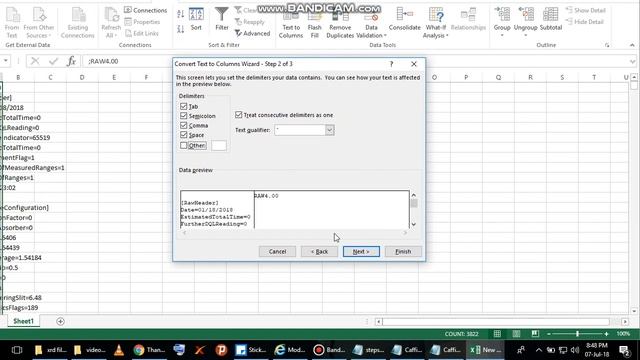Image resolution: width=640 pixels, height=360 pixels.
Task: Click VLC icon in taskbar
Action: [119, 350]
